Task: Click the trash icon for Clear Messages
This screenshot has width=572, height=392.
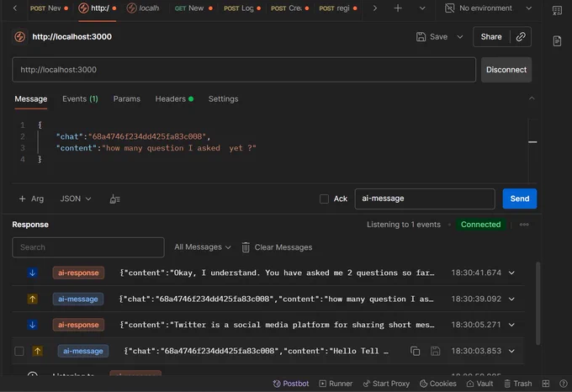Action: 246,247
